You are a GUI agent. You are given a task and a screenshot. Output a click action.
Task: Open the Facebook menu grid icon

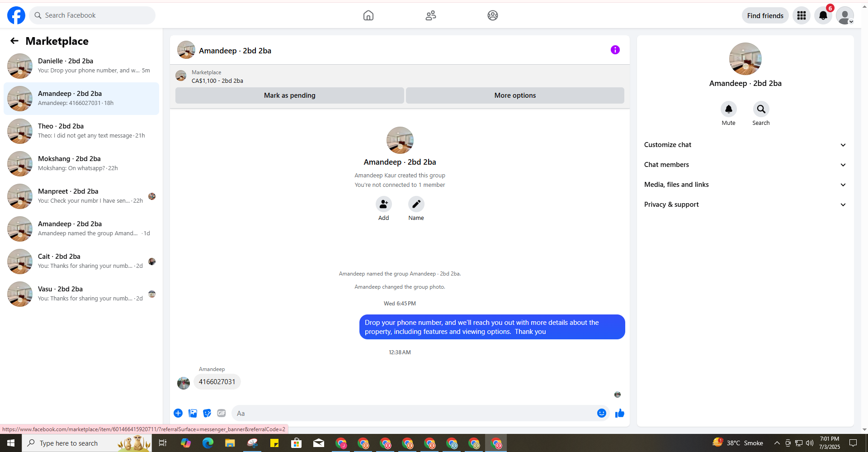802,15
